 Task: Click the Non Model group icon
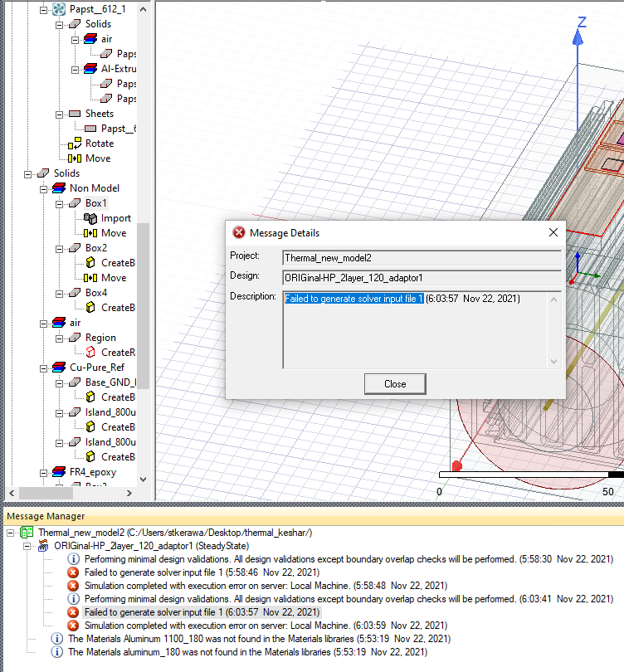click(x=59, y=188)
